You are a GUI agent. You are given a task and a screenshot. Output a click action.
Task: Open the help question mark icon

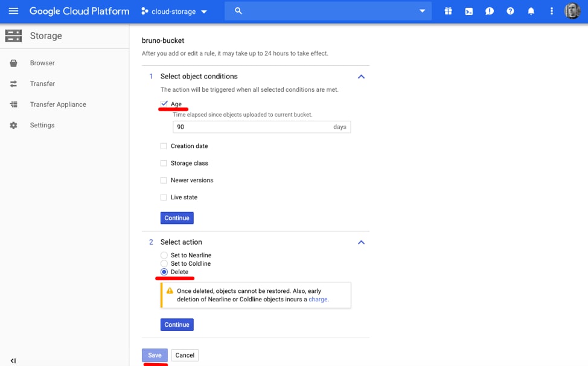[x=510, y=11]
